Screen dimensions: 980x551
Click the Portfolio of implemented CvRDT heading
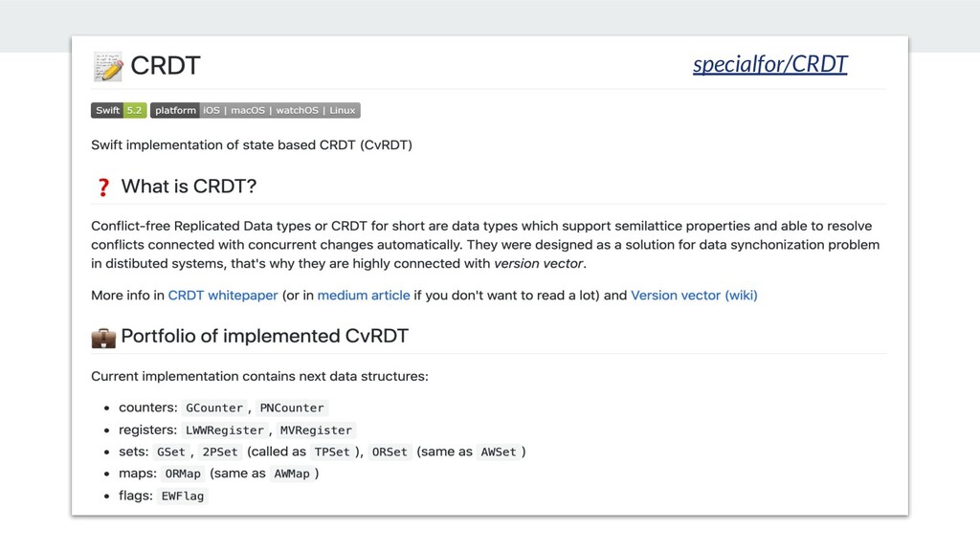tap(264, 336)
